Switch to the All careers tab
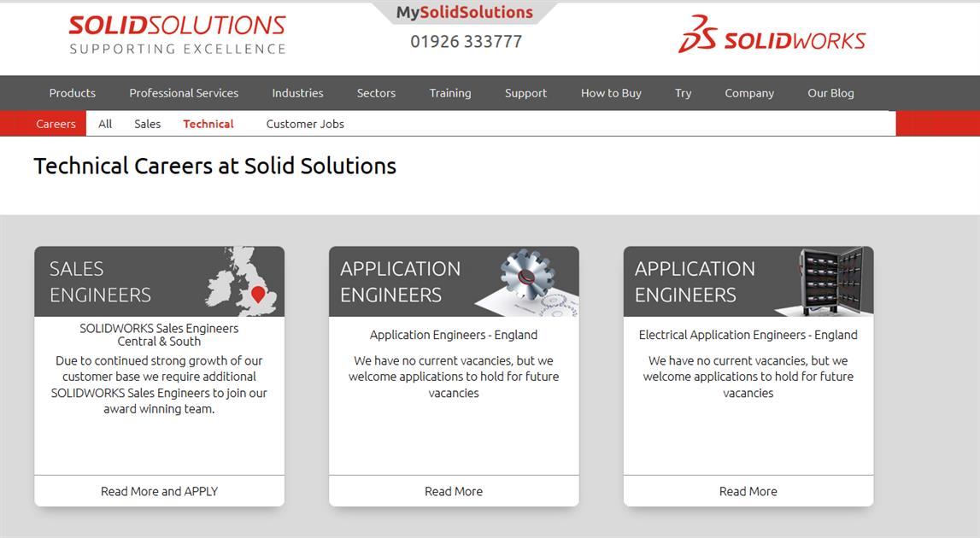Viewport: 980px width, 538px height. [x=104, y=124]
